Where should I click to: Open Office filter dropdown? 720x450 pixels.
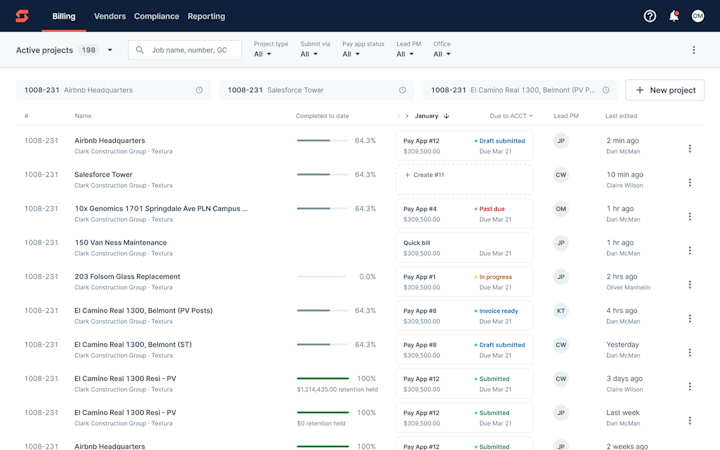[x=442, y=54]
